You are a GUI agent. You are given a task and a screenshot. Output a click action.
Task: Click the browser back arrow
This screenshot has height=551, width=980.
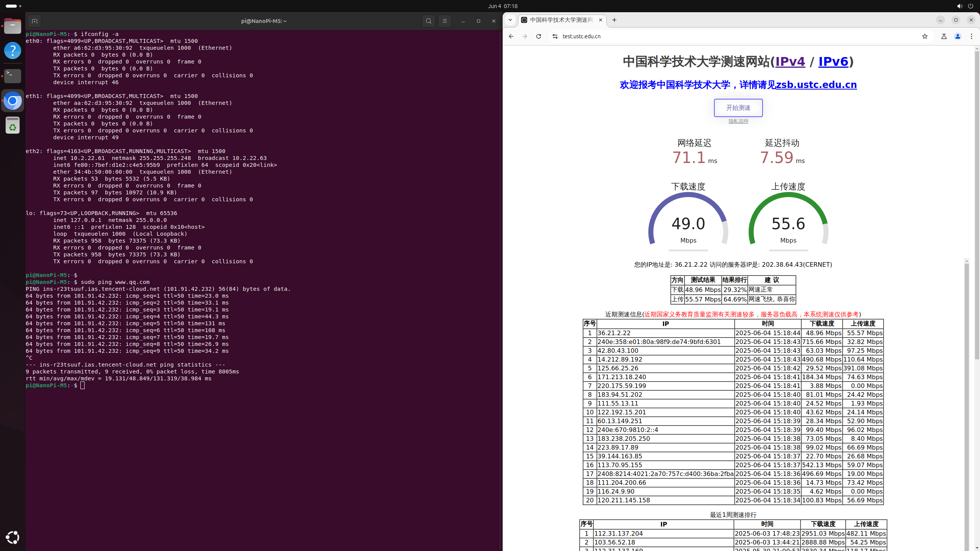[x=511, y=36]
